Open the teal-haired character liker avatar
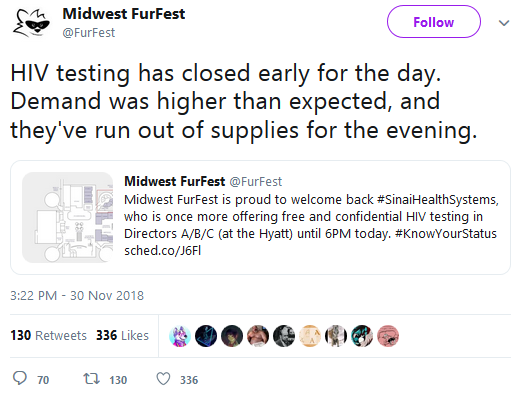Image resolution: width=515 pixels, height=395 pixels. (x=362, y=336)
